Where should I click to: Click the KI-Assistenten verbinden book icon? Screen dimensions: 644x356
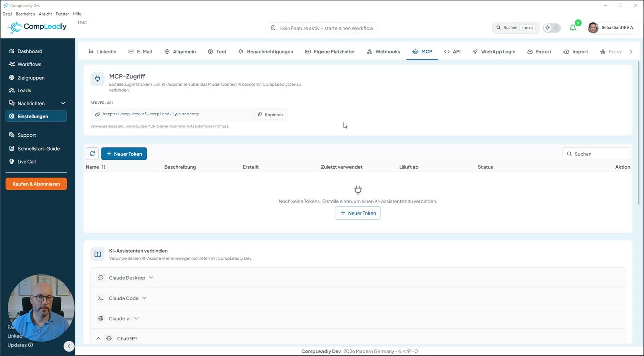pyautogui.click(x=97, y=254)
